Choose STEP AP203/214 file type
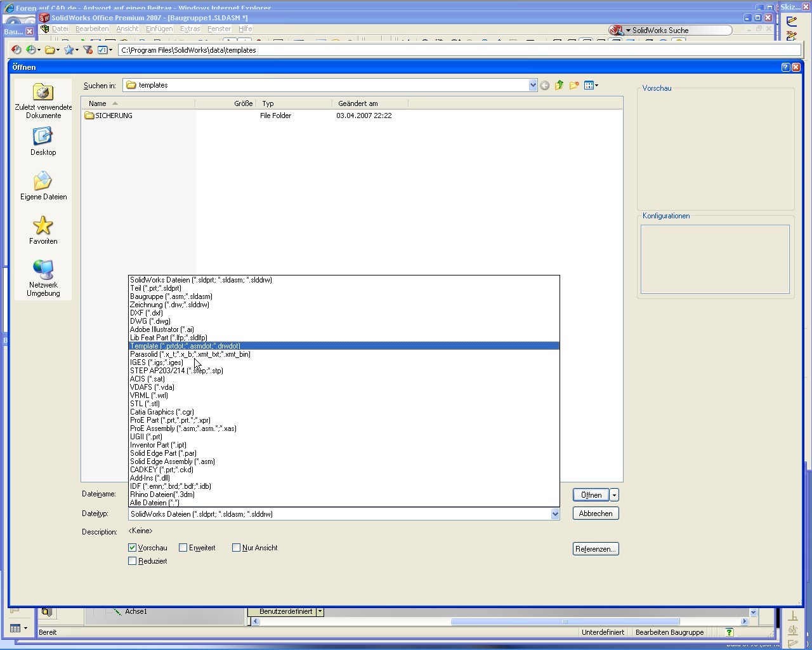 pyautogui.click(x=344, y=371)
